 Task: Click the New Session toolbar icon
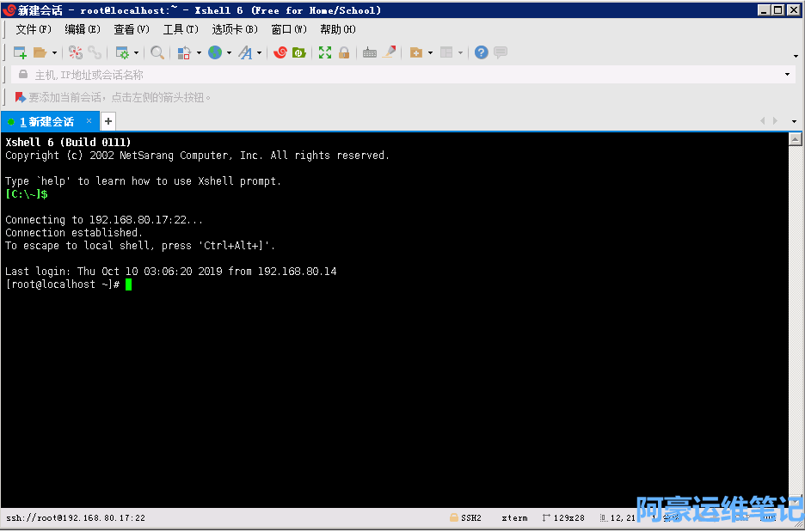[x=19, y=52]
